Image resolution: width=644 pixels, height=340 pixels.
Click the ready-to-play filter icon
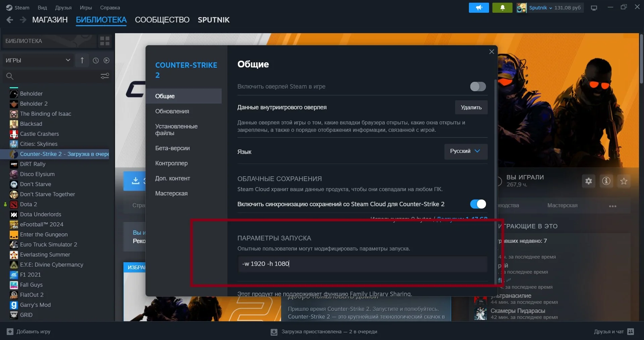point(106,60)
